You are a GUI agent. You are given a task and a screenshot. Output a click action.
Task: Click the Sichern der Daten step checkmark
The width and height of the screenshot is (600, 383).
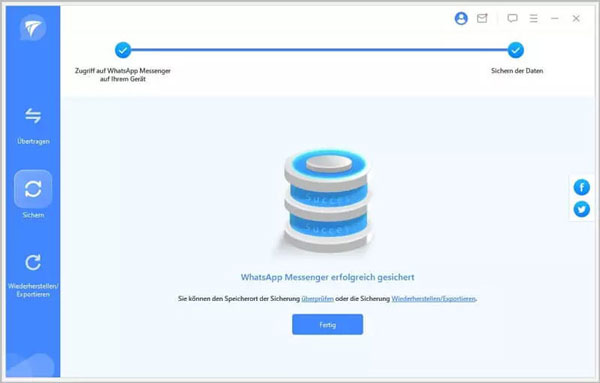point(516,50)
